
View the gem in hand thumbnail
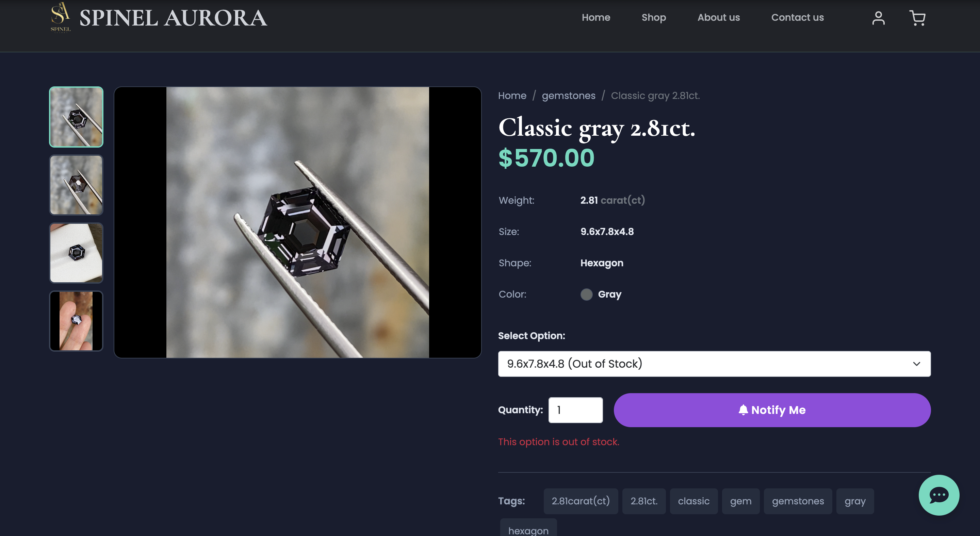tap(76, 321)
